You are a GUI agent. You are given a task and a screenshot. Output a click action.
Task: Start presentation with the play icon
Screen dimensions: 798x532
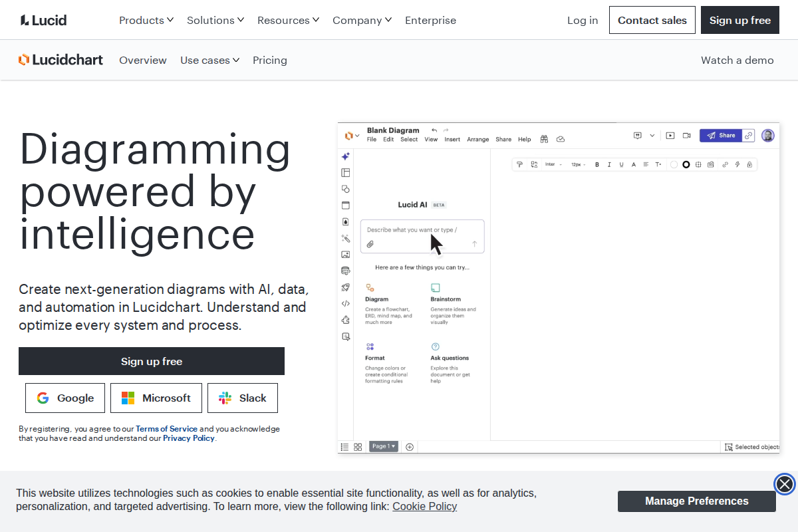coord(670,135)
